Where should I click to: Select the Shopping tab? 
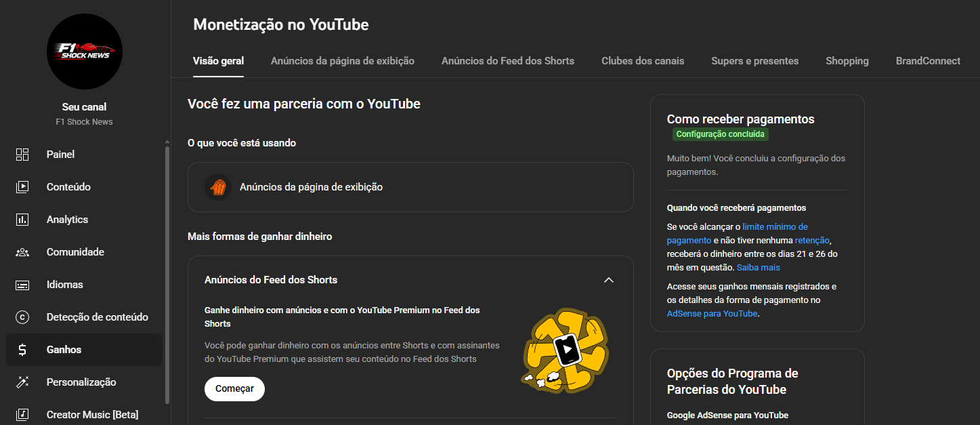point(847,61)
